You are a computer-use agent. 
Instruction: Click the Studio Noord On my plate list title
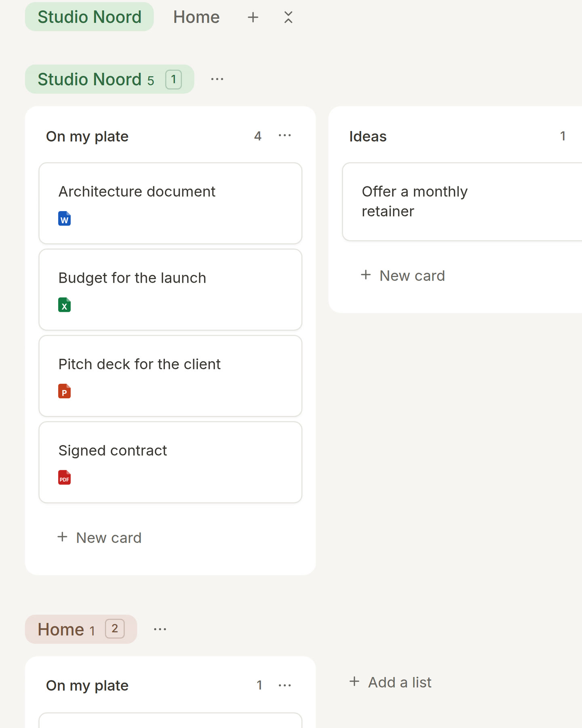[87, 137]
